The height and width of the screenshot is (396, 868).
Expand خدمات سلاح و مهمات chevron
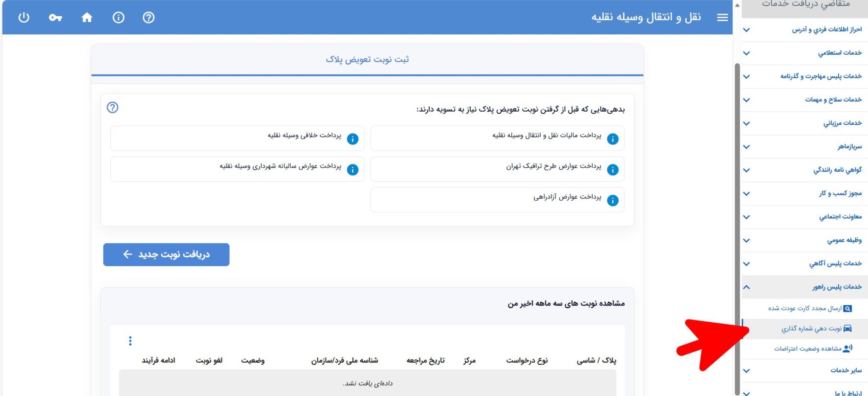[746, 100]
